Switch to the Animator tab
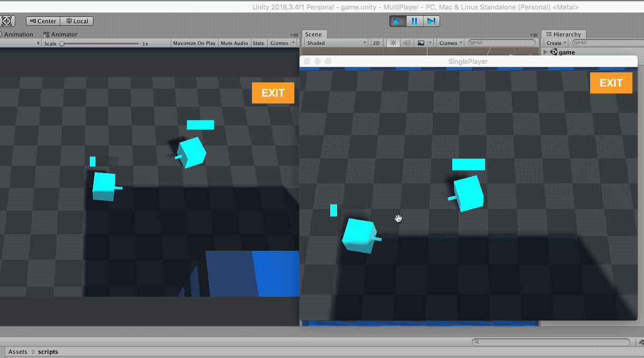Screen dimensions: 644x358 (60, 34)
